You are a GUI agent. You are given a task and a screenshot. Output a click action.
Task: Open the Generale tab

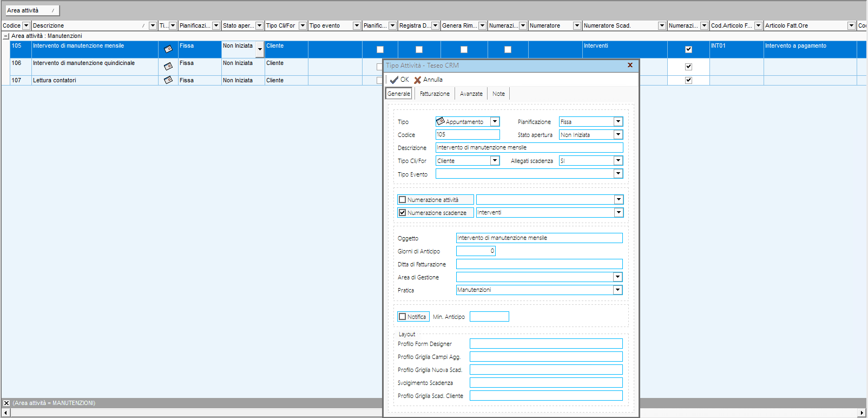pyautogui.click(x=399, y=94)
